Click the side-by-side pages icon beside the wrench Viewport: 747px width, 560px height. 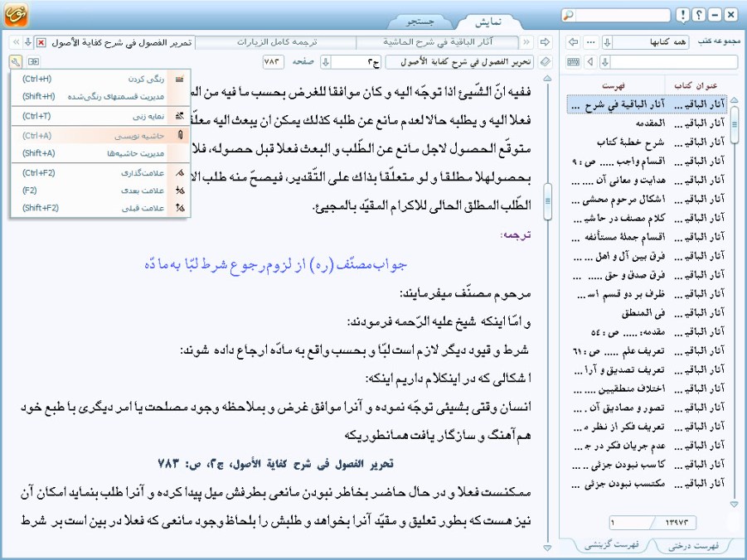[x=33, y=61]
